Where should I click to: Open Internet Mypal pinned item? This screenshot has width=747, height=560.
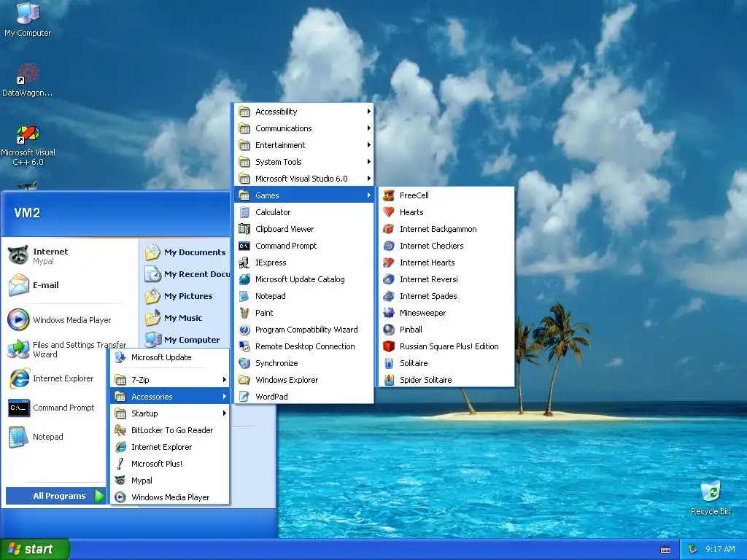click(x=69, y=256)
